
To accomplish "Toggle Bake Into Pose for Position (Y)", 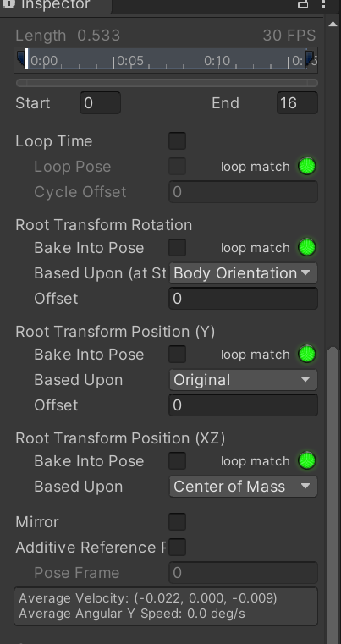I will (x=178, y=354).
